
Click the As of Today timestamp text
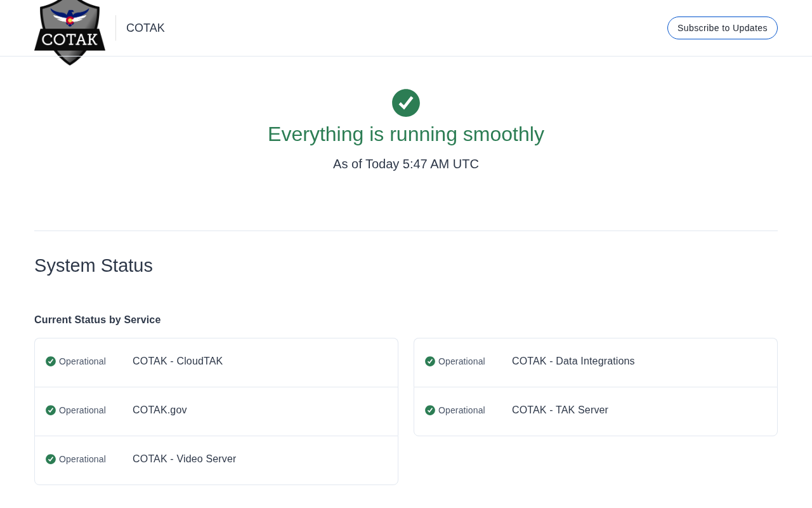pyautogui.click(x=406, y=164)
